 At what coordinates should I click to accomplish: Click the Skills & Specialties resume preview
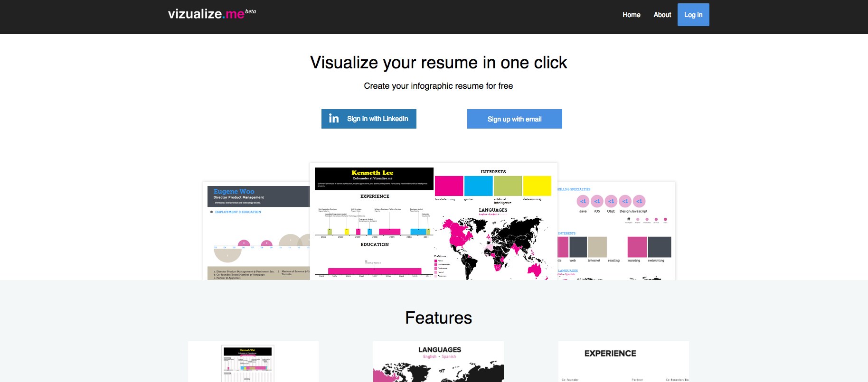[616, 231]
